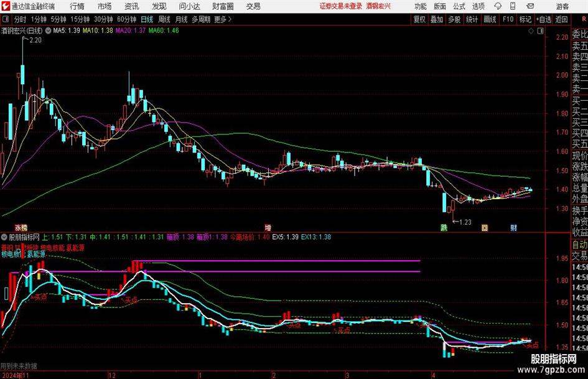Select the 周线 weekly period tab
588x379 pixels.
pyautogui.click(x=164, y=19)
